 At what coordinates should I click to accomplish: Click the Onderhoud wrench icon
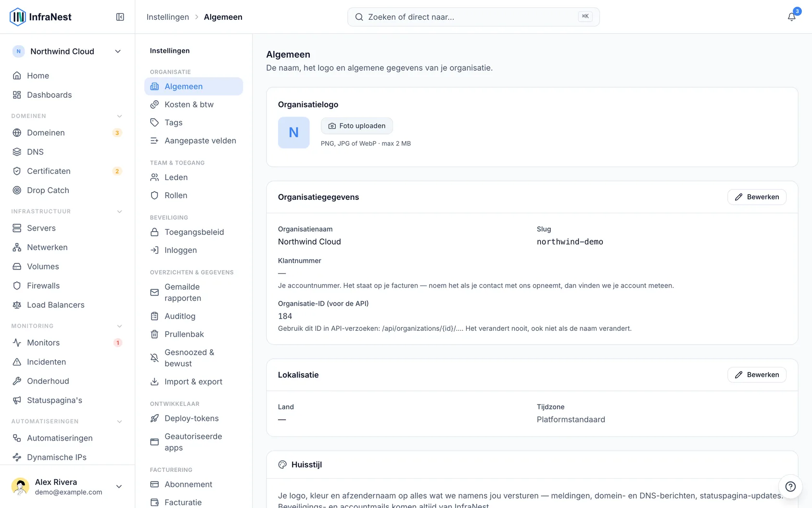17,381
